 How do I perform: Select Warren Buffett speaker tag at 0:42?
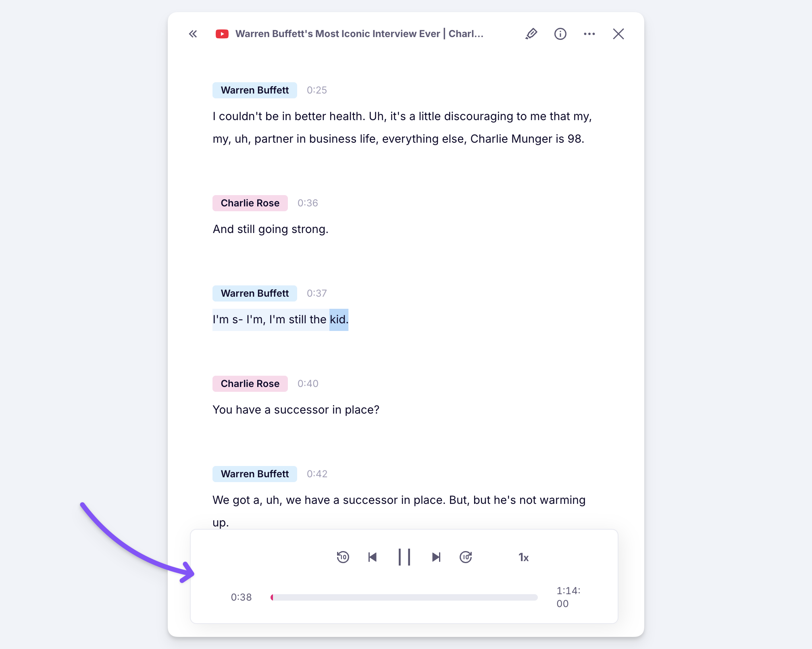(x=254, y=474)
